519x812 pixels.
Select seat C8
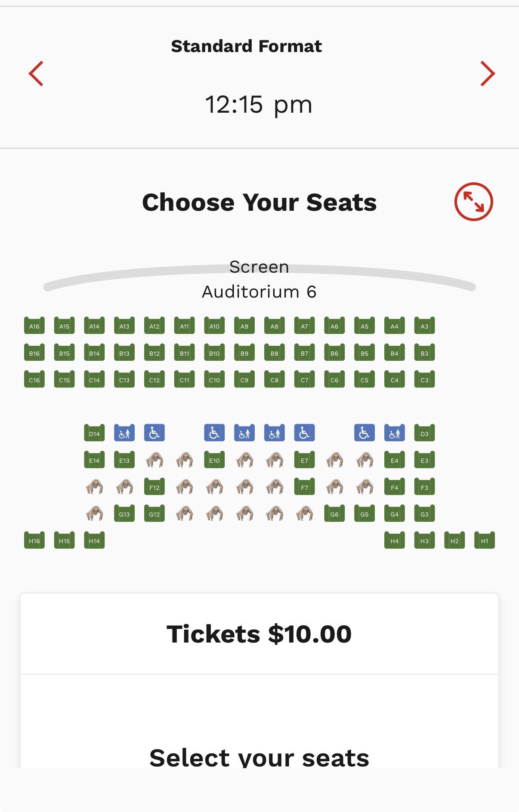click(x=274, y=379)
